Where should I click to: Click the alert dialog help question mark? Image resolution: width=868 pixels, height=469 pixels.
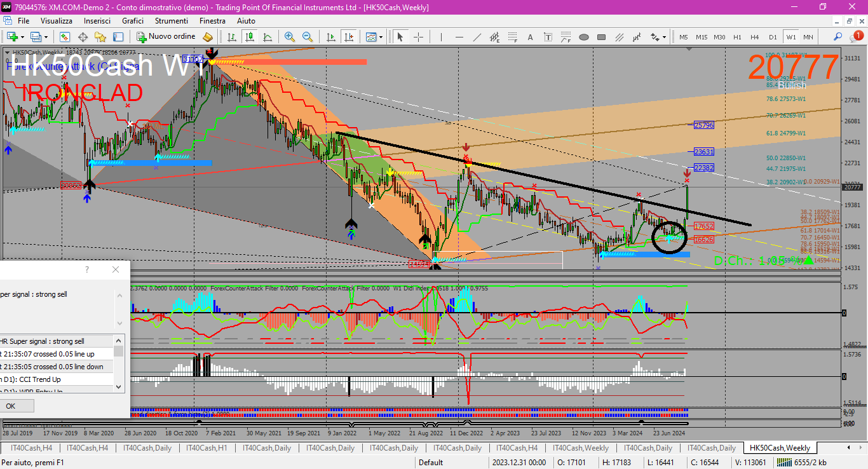click(87, 269)
